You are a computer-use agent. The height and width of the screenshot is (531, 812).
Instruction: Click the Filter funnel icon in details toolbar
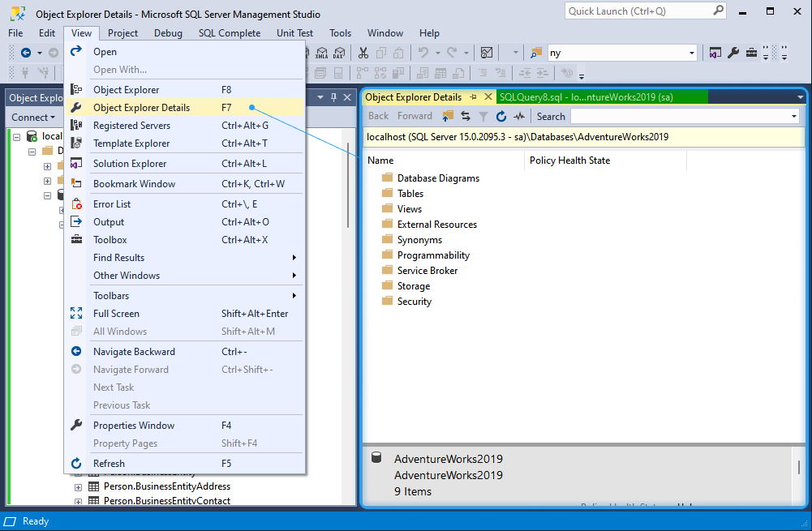(x=483, y=117)
